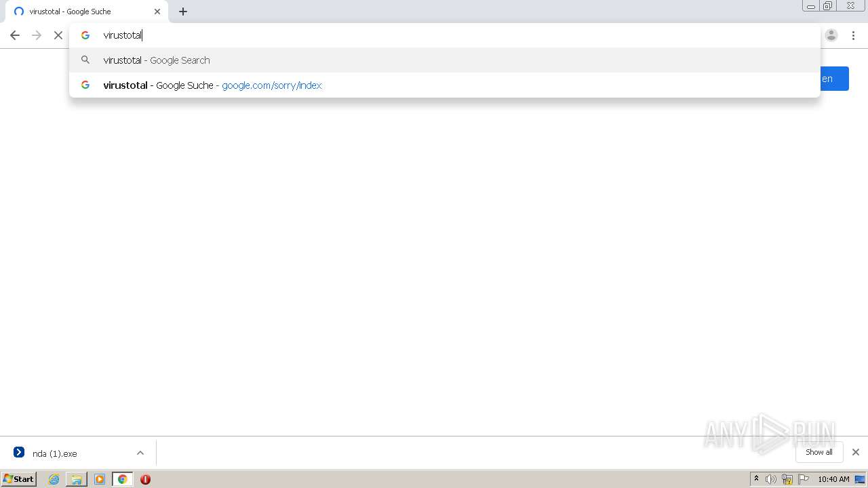Minimize the Chrome window

(811, 6)
